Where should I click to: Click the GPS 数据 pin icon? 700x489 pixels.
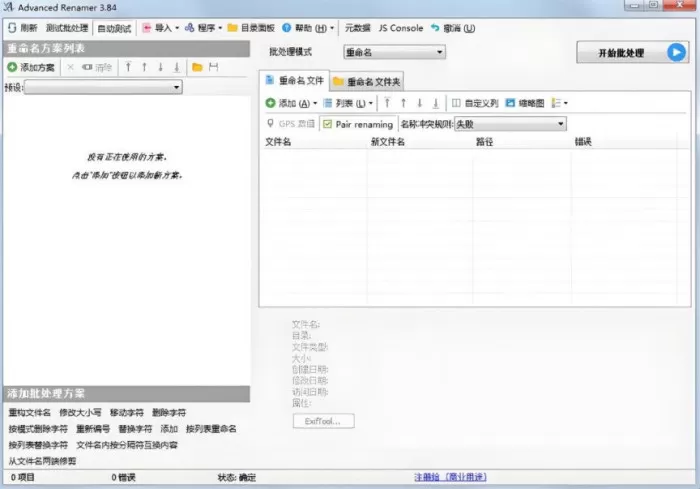coord(270,123)
